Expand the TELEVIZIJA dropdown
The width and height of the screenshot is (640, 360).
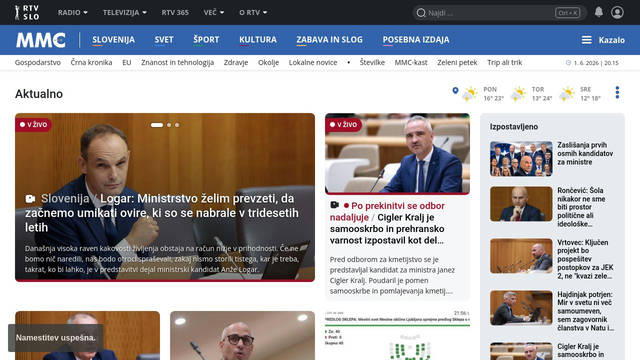tap(124, 13)
